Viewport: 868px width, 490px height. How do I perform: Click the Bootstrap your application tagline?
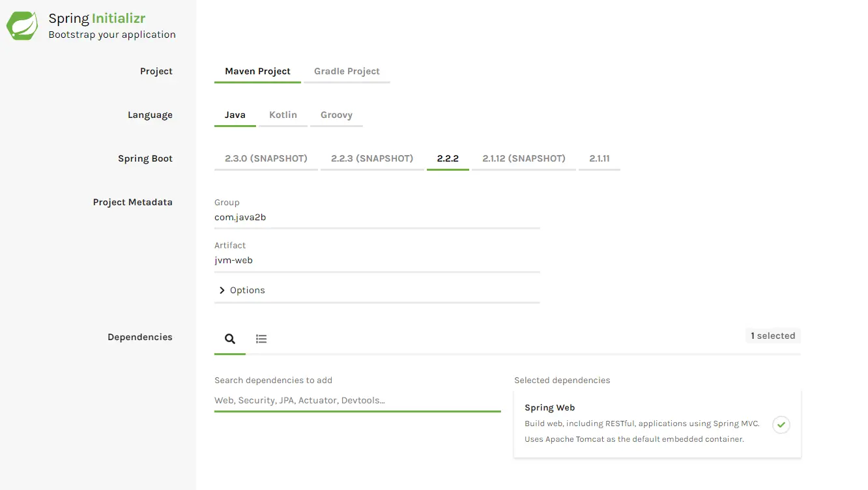(x=112, y=35)
